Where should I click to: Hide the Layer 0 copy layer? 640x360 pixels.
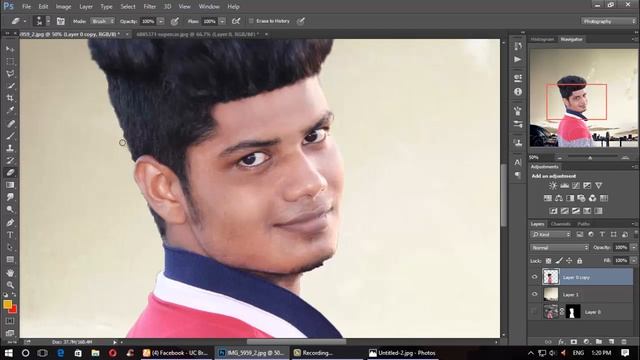coord(534,277)
